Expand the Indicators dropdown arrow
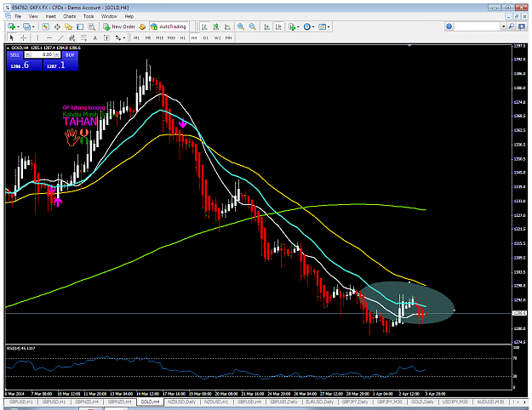Screen dimensions: 532x410 coord(298,26)
